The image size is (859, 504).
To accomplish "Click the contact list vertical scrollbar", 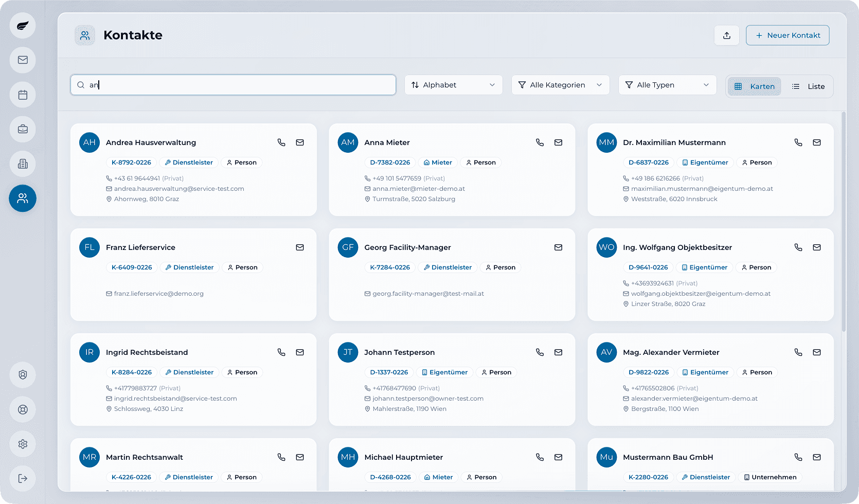I will coord(844,221).
